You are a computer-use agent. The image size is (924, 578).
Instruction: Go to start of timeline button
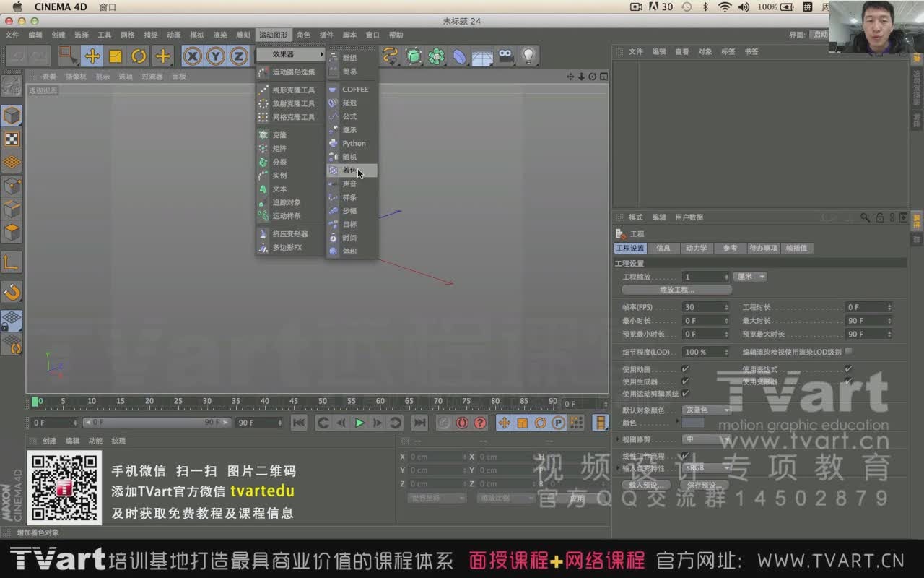[299, 423]
